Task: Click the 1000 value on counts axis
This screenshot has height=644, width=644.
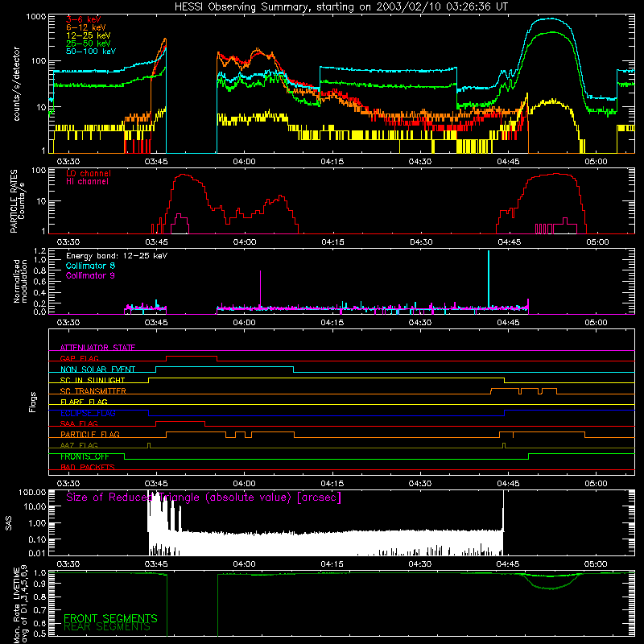Action: (35, 17)
